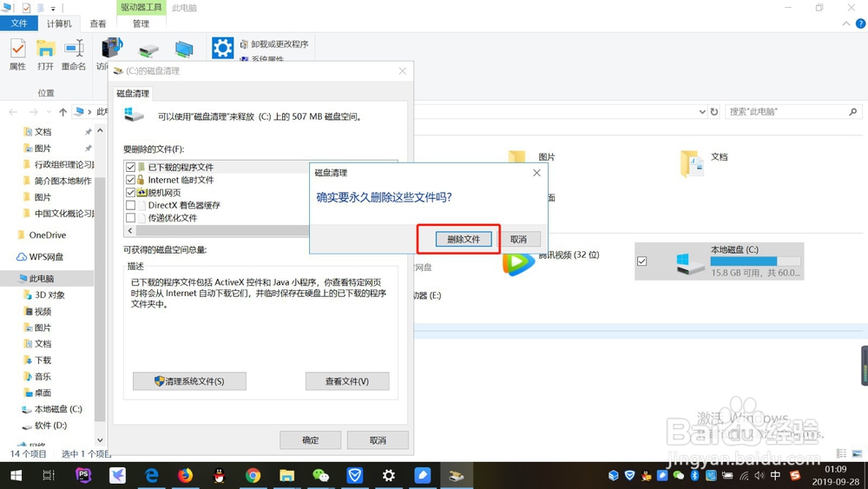Image resolution: width=868 pixels, height=489 pixels.
Task: Open Windows Start menu
Action: tap(16, 475)
